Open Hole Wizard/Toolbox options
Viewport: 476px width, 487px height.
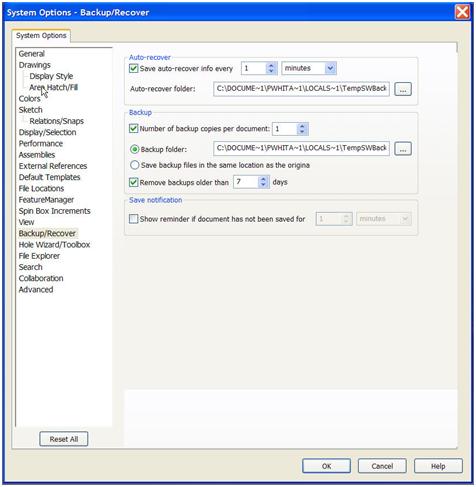pos(54,245)
